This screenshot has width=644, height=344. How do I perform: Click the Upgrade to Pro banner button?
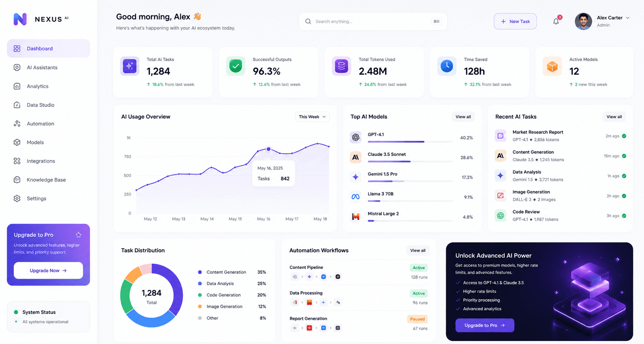[485, 325]
